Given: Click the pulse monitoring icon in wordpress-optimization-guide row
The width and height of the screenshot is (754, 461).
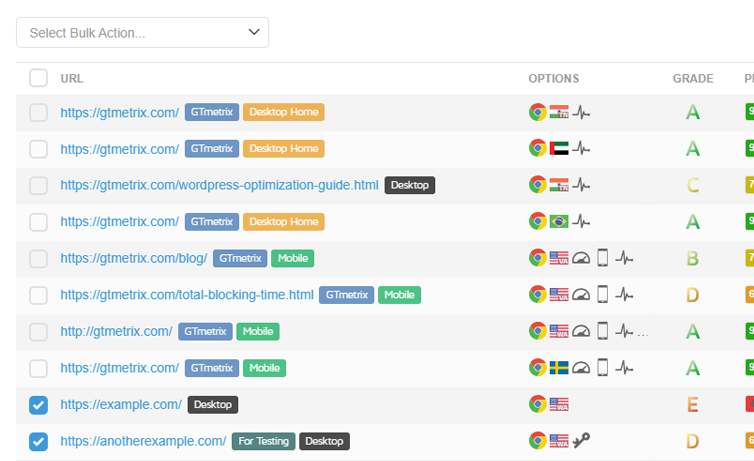Looking at the screenshot, I should coord(581,185).
